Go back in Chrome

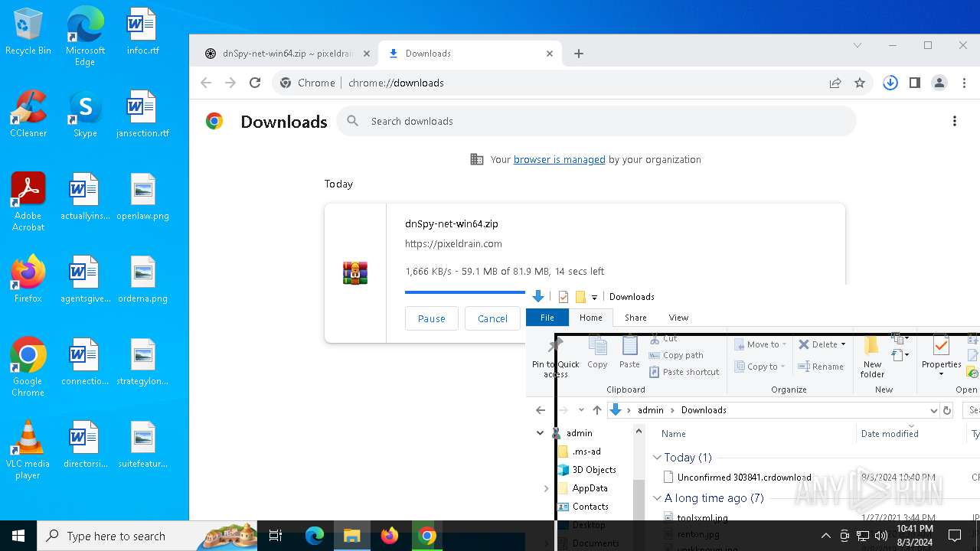(205, 83)
